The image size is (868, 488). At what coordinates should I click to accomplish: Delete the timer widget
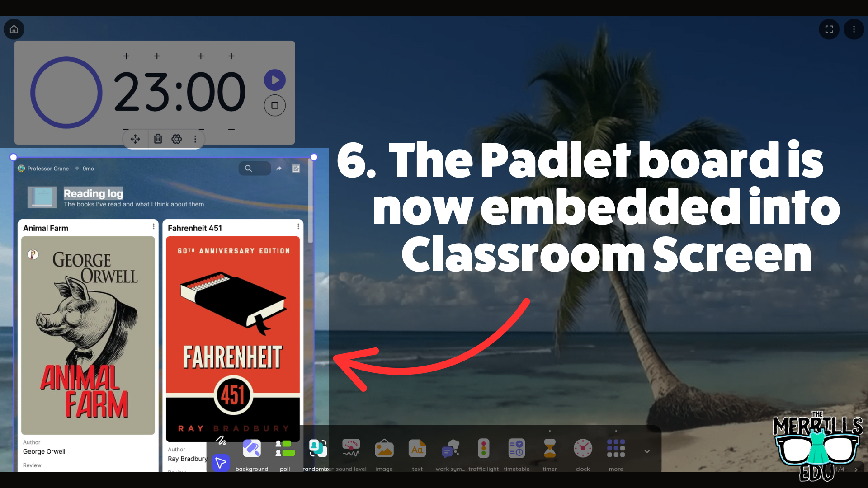pos(157,139)
